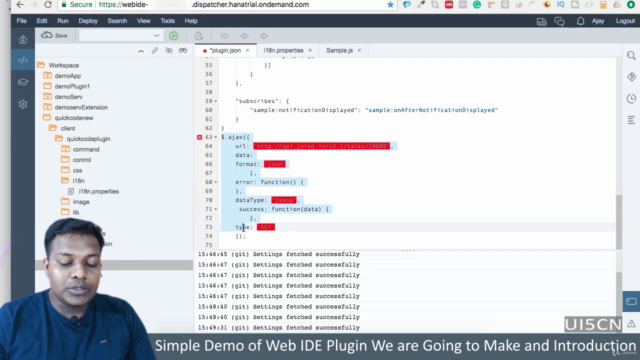640x360 pixels.
Task: Click the Ajay user name
Action: point(598,21)
